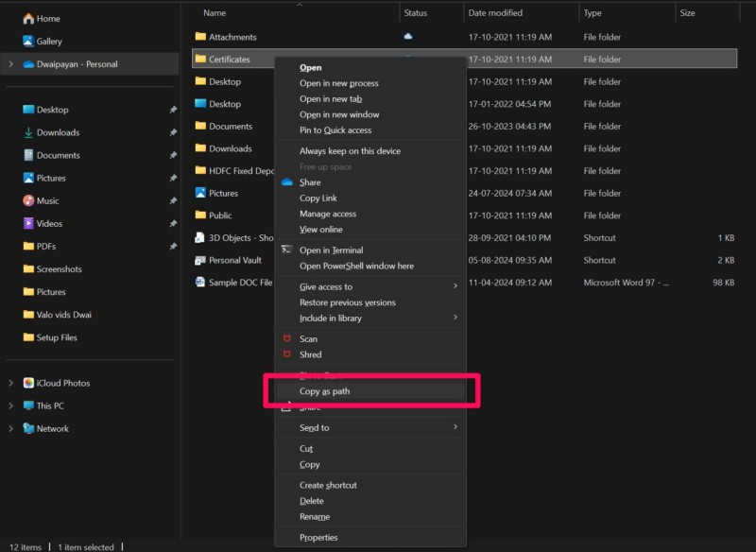The height and width of the screenshot is (552, 756).
Task: Select Always keep on this device
Action: (350, 151)
